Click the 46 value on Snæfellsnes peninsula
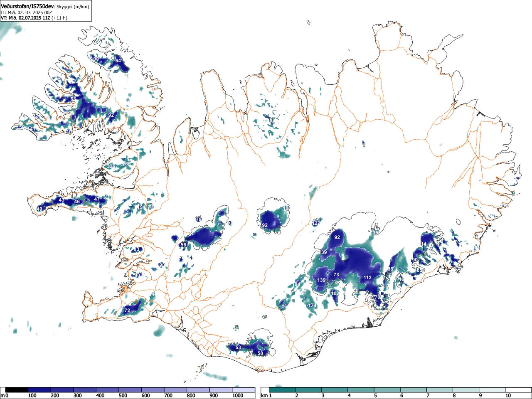The height and width of the screenshot is (399, 532). click(77, 202)
